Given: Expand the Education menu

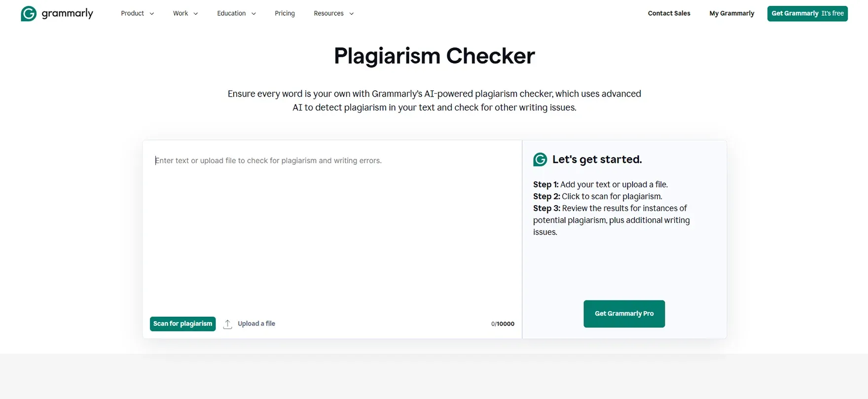Looking at the screenshot, I should pos(236,13).
